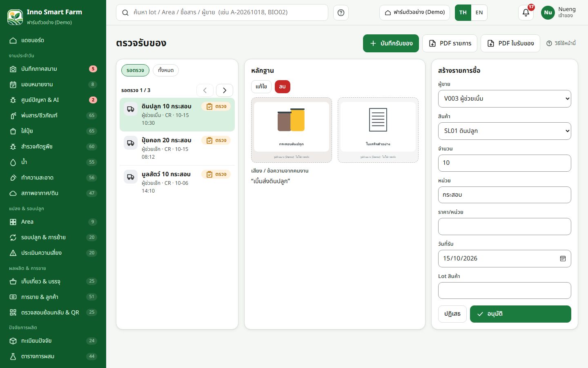
Task: Switch language to EN
Action: (479, 13)
